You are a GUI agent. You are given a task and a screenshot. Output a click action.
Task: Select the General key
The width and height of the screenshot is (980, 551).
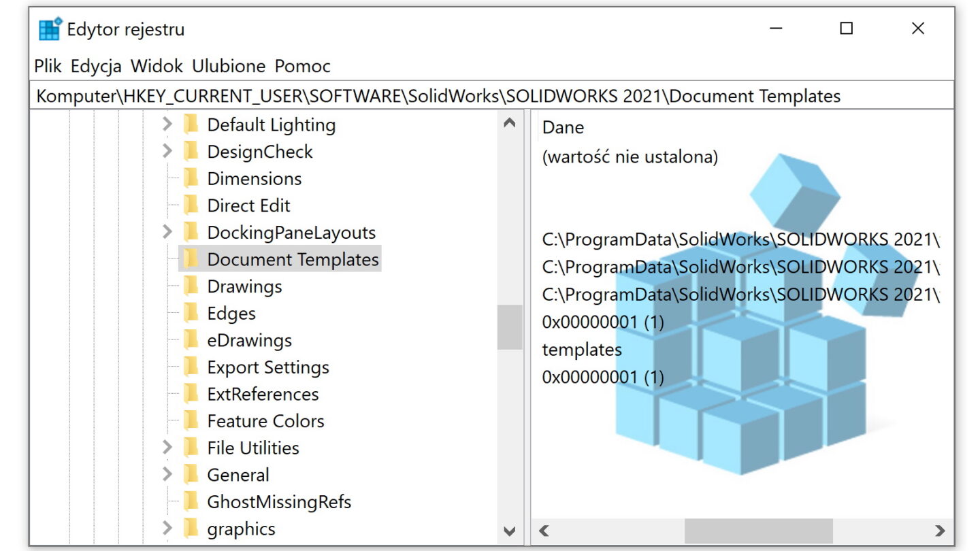pyautogui.click(x=238, y=475)
